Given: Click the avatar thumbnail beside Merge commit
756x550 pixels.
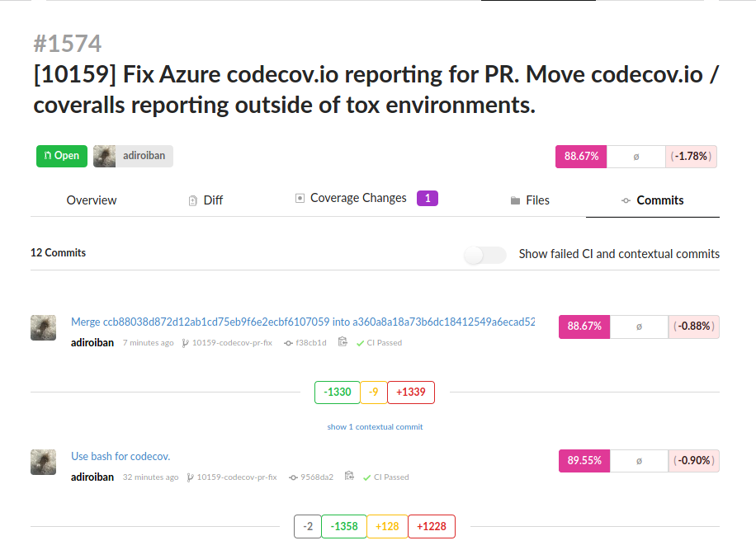Looking at the screenshot, I should [44, 327].
